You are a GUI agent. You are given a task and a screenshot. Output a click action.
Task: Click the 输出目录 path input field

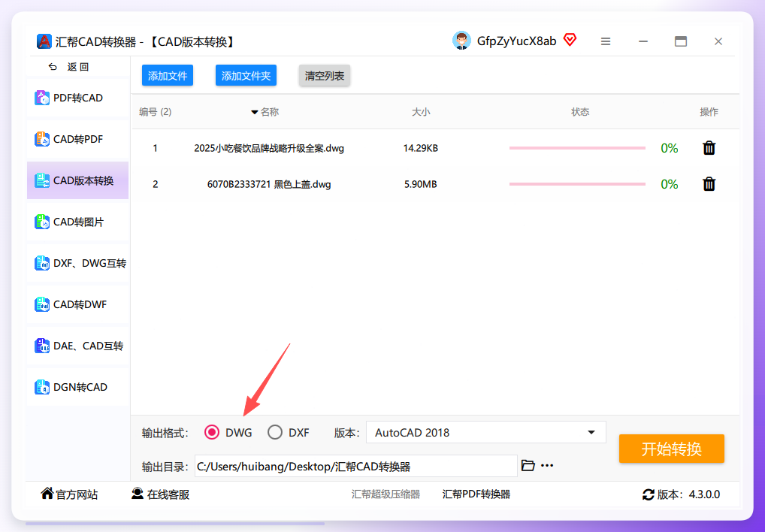355,466
